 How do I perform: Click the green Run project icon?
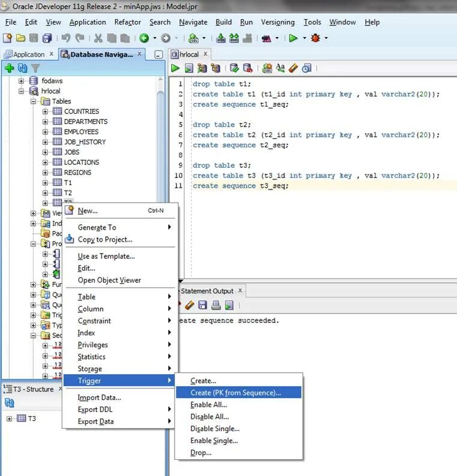[x=293, y=38]
